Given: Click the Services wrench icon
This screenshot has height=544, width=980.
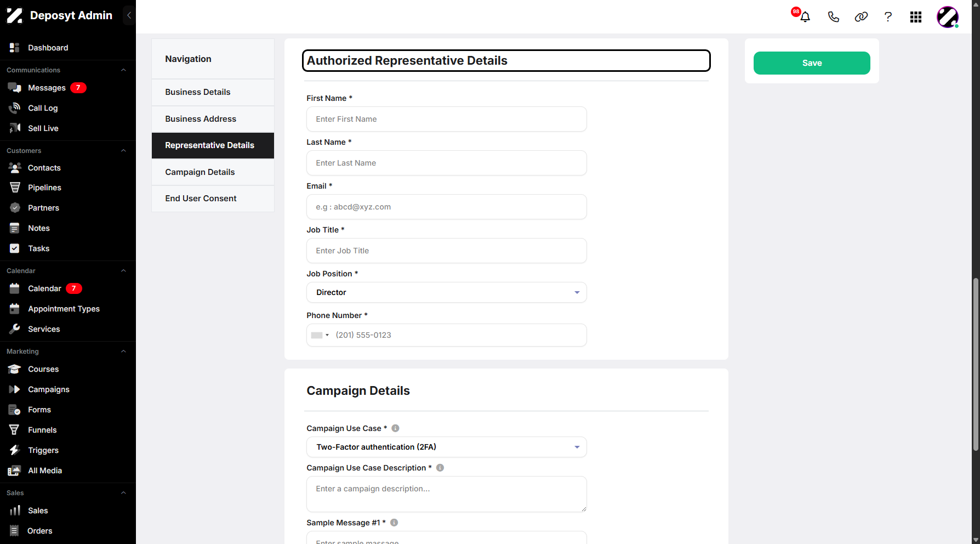Looking at the screenshot, I should tap(15, 329).
